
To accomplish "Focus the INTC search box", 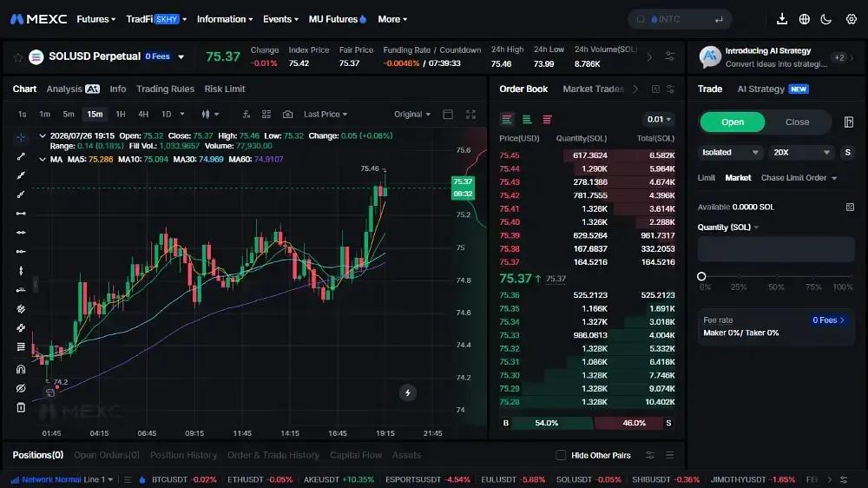I will click(680, 19).
